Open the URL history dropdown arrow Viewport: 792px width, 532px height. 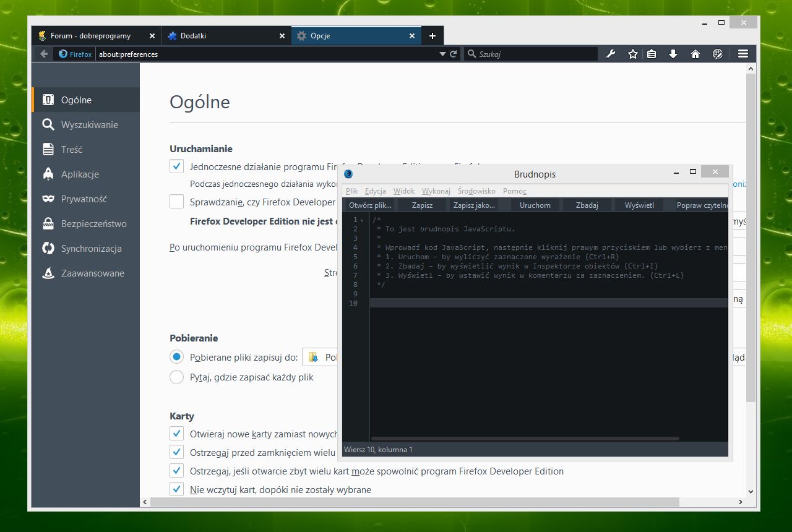[442, 54]
